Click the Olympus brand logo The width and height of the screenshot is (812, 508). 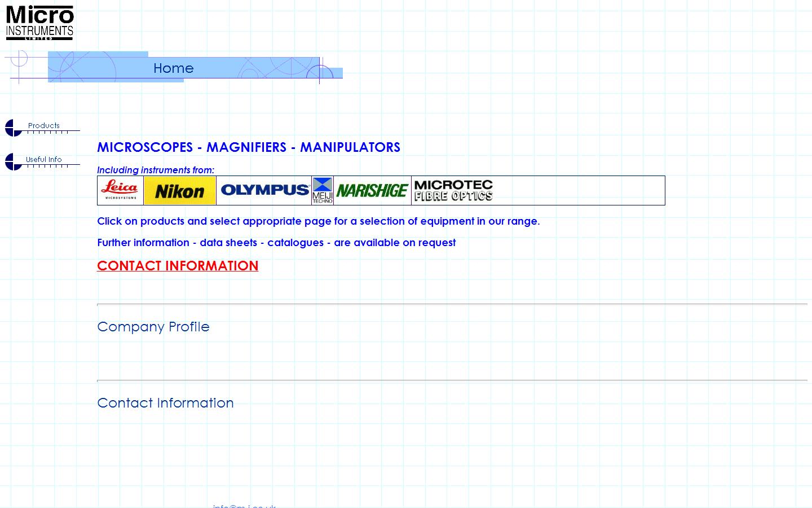(x=264, y=190)
